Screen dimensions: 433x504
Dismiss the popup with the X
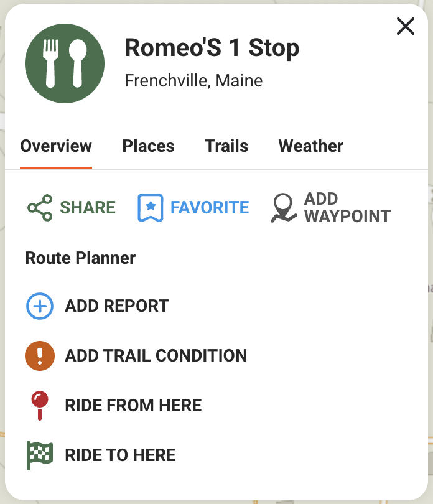(x=405, y=26)
